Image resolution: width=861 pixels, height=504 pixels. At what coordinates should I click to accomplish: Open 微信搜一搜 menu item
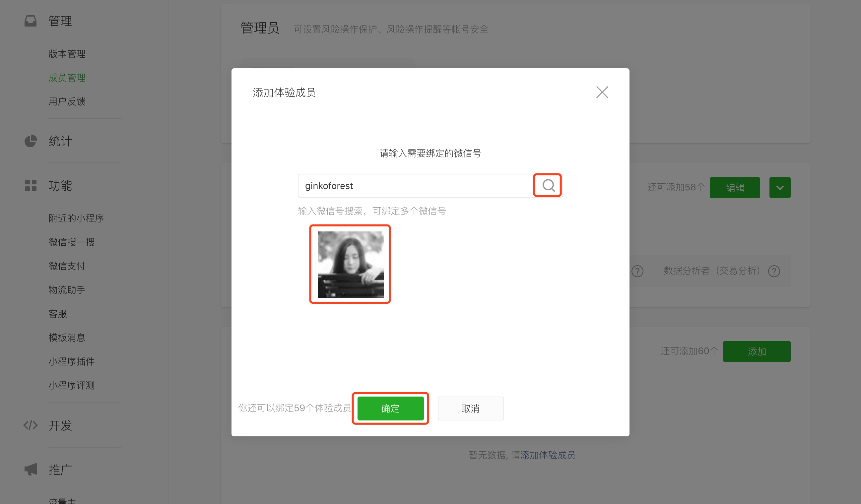pos(71,242)
